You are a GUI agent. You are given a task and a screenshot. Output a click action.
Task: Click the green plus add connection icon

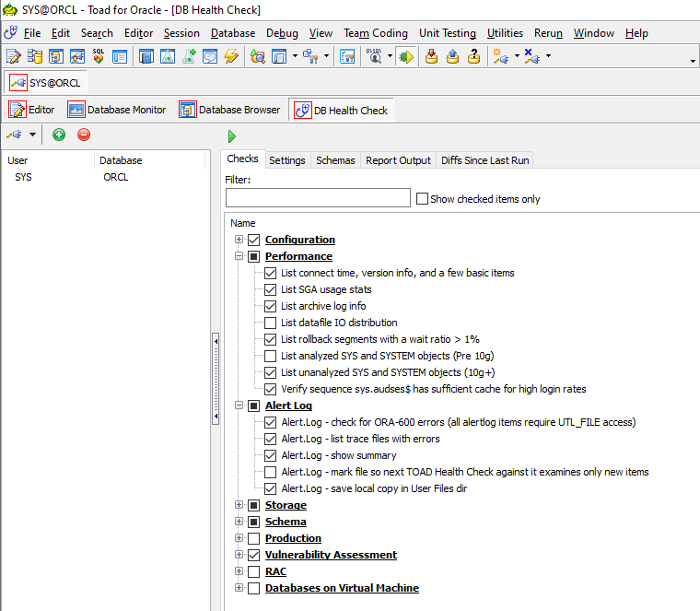[59, 135]
